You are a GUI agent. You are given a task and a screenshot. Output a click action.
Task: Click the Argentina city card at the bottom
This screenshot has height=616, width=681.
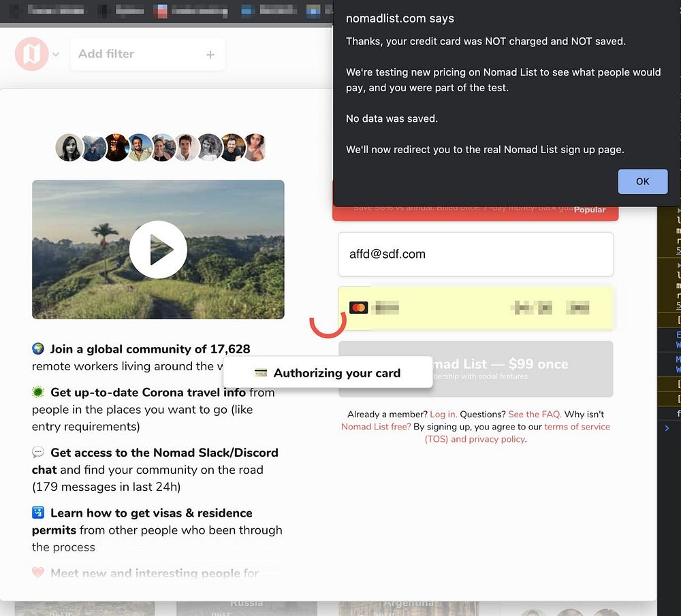pos(409,608)
